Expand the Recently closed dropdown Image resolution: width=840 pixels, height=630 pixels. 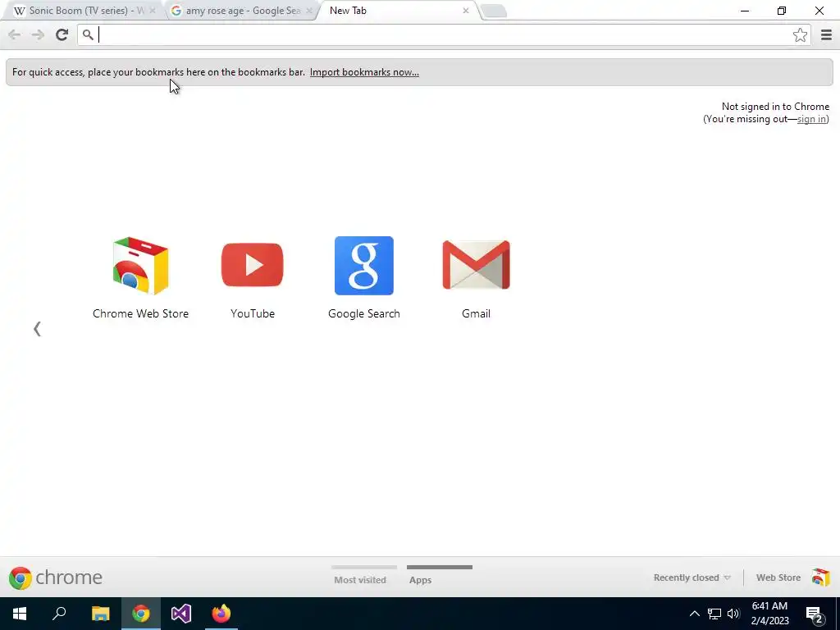pyautogui.click(x=692, y=577)
